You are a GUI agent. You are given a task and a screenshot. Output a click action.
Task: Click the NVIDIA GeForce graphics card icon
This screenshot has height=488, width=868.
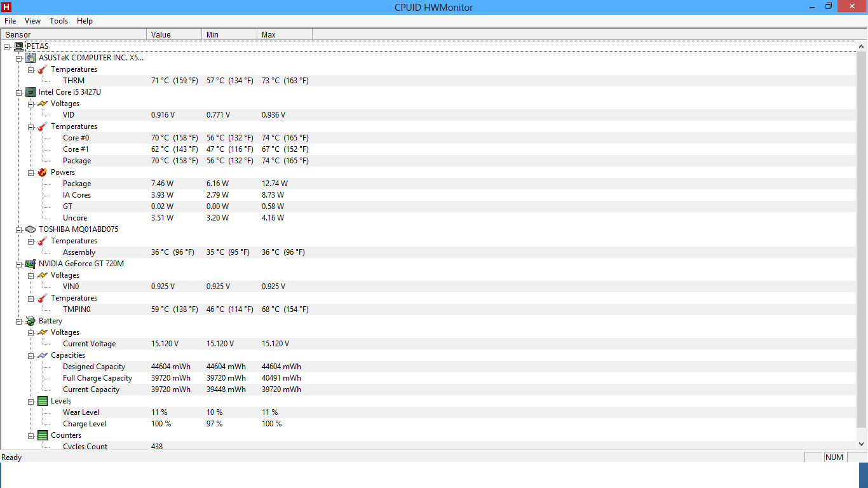coord(31,264)
